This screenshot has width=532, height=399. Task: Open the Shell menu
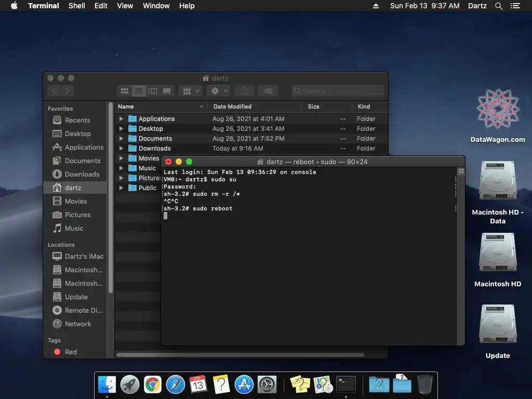(77, 6)
